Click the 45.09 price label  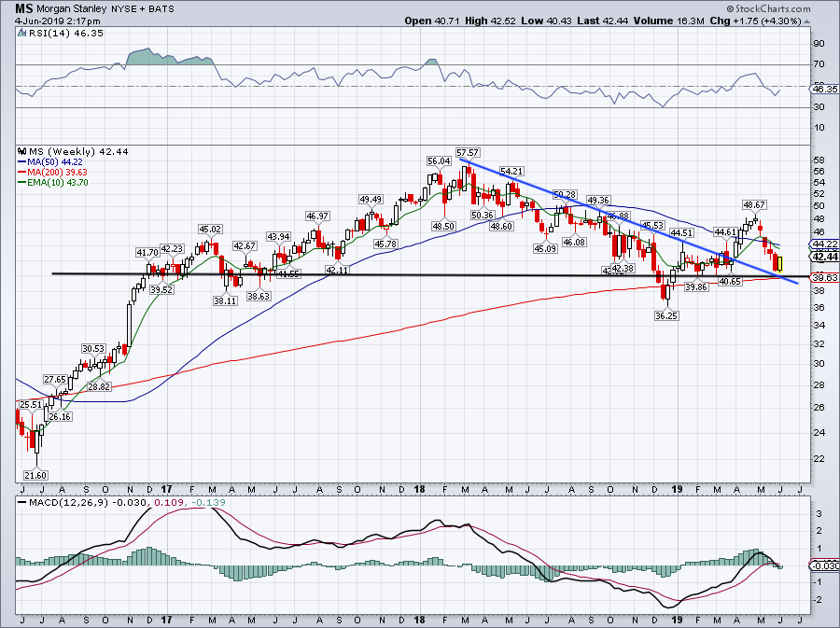coord(545,248)
